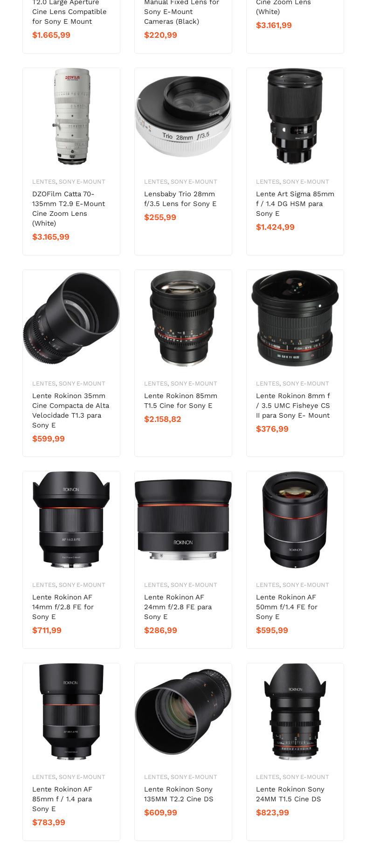Open Lente Rokinon AF 85mm f/1.4 title
The image size is (366, 868).
[62, 799]
